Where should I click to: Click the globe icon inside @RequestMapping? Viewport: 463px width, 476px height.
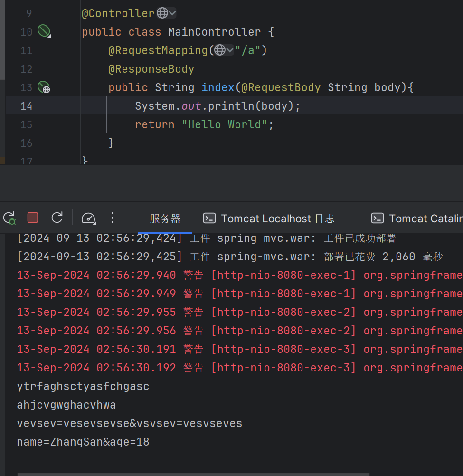coord(220,50)
